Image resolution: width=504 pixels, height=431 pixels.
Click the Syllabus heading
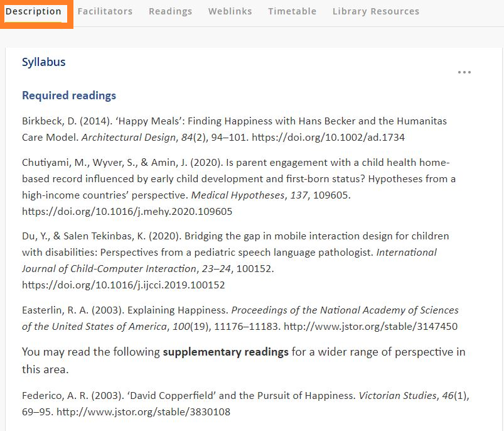(43, 62)
